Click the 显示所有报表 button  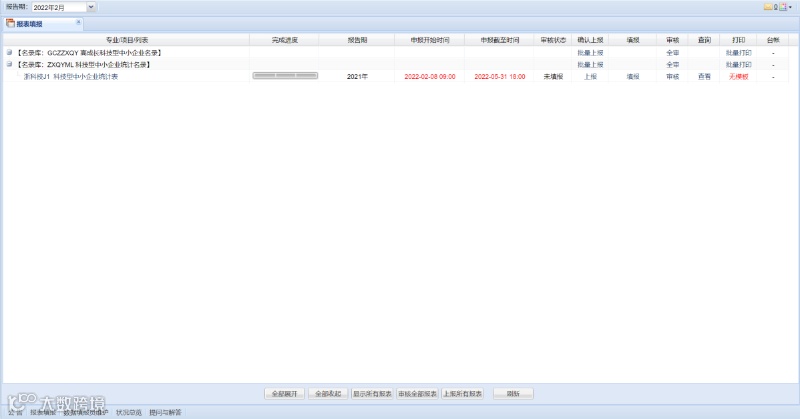(x=372, y=394)
